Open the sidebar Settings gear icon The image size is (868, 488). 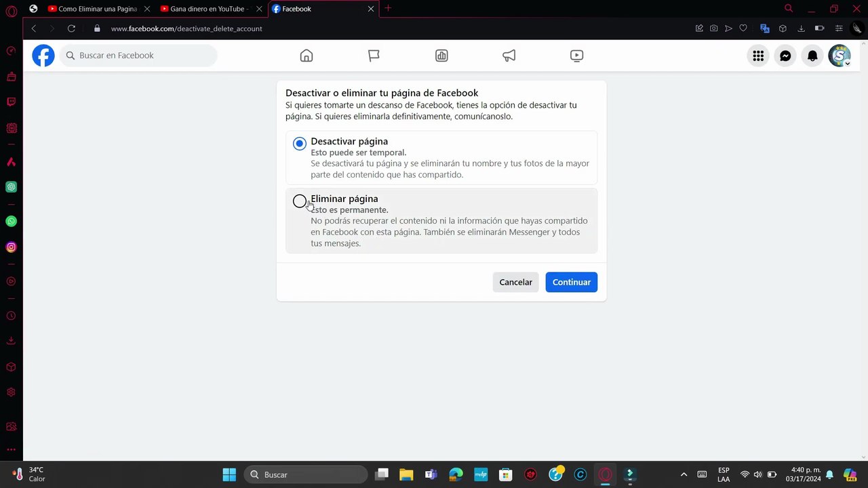click(x=11, y=392)
